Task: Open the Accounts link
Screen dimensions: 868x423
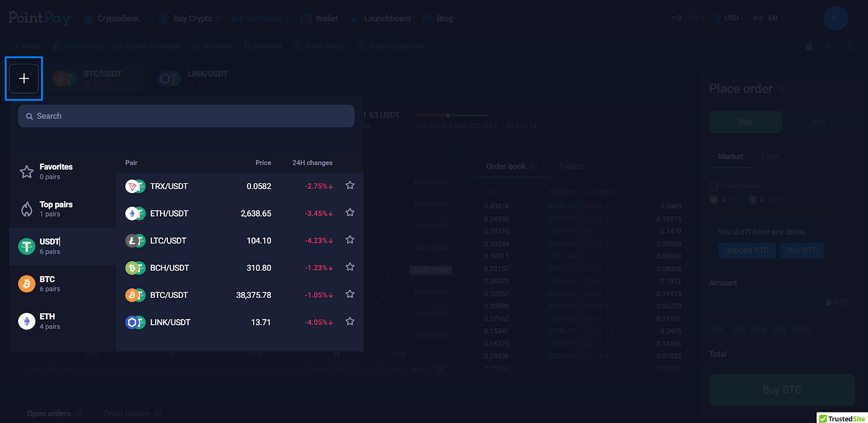Action: pos(211,46)
